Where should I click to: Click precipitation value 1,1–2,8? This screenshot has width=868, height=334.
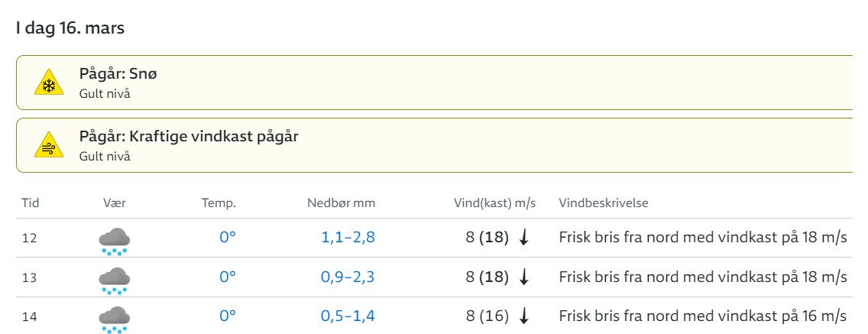[348, 238]
